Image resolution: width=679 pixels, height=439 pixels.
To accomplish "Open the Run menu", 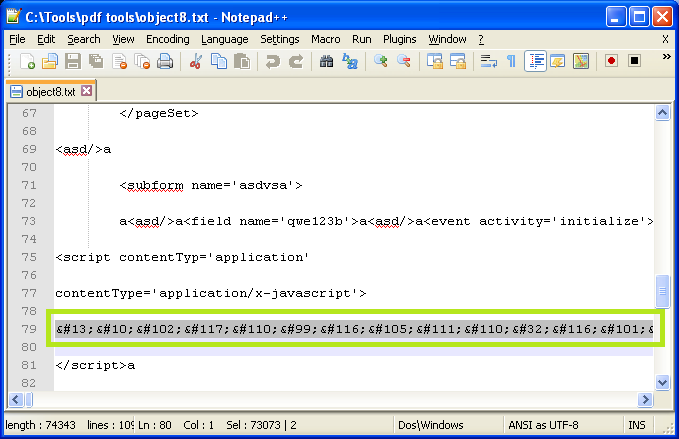I will (362, 39).
